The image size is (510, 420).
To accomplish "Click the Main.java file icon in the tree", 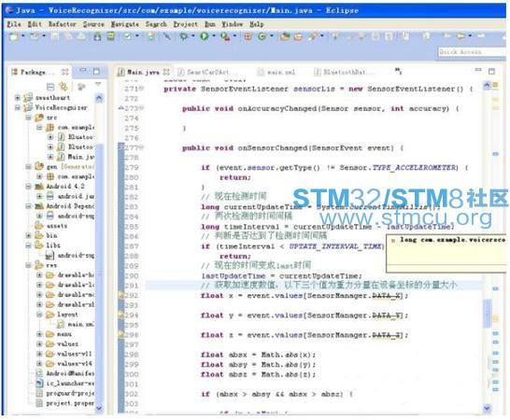I will pyautogui.click(x=61, y=157).
